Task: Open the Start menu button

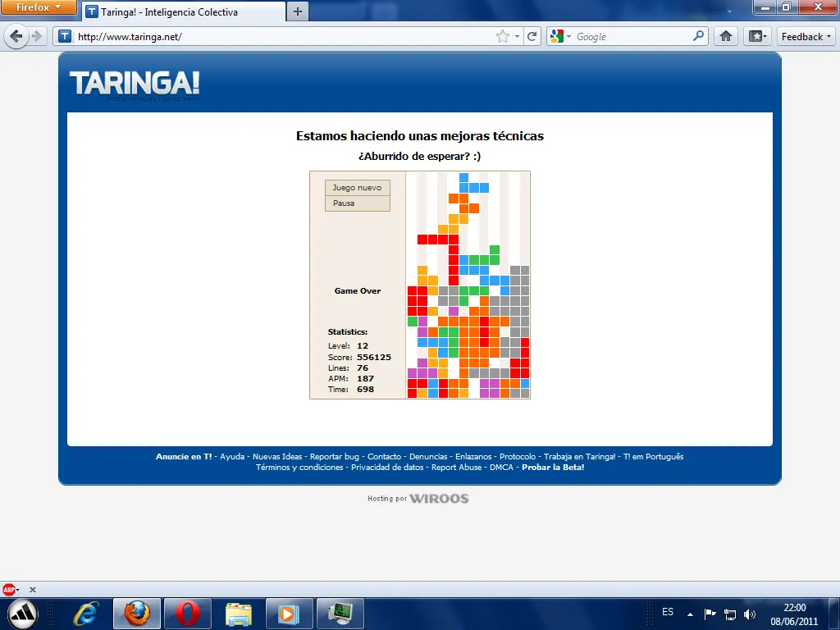Action: tap(22, 614)
